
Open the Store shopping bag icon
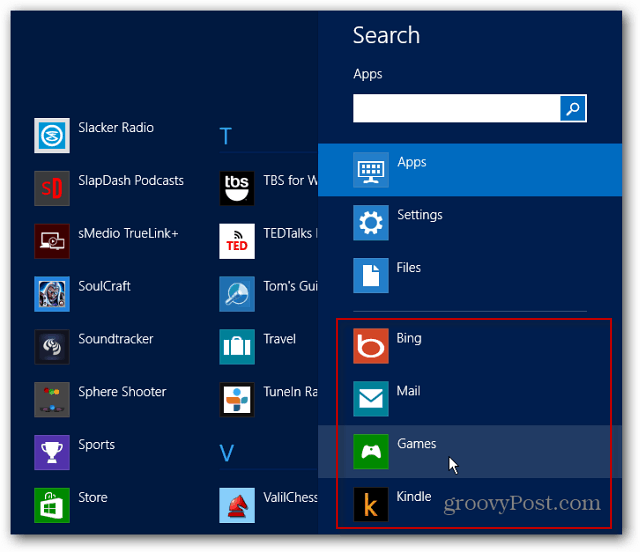click(52, 505)
